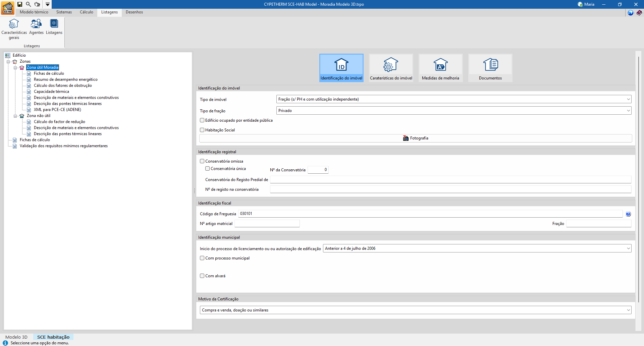Image resolution: width=644 pixels, height=346 pixels.
Task: Toggle the Com alvará checkbox
Action: pyautogui.click(x=202, y=276)
